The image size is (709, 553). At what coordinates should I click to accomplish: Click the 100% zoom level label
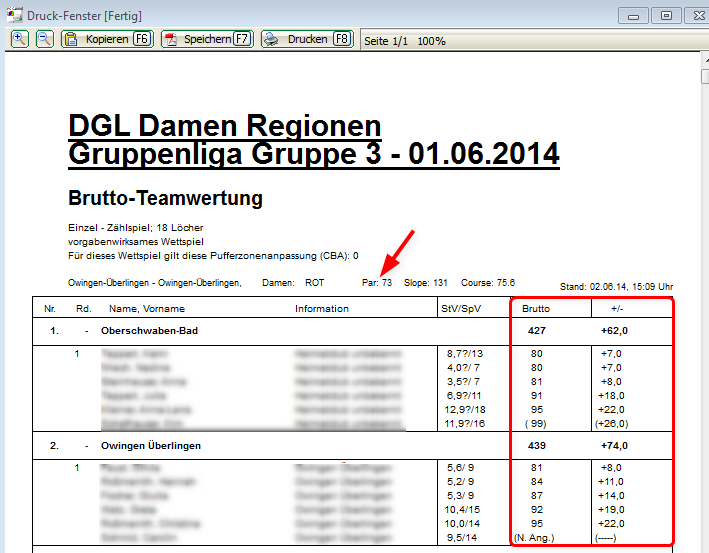pyautogui.click(x=431, y=40)
